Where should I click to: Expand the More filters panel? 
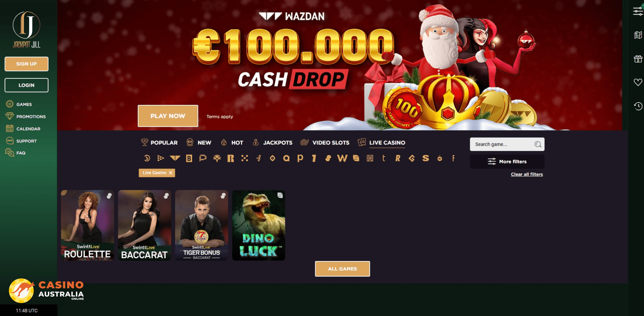click(507, 162)
